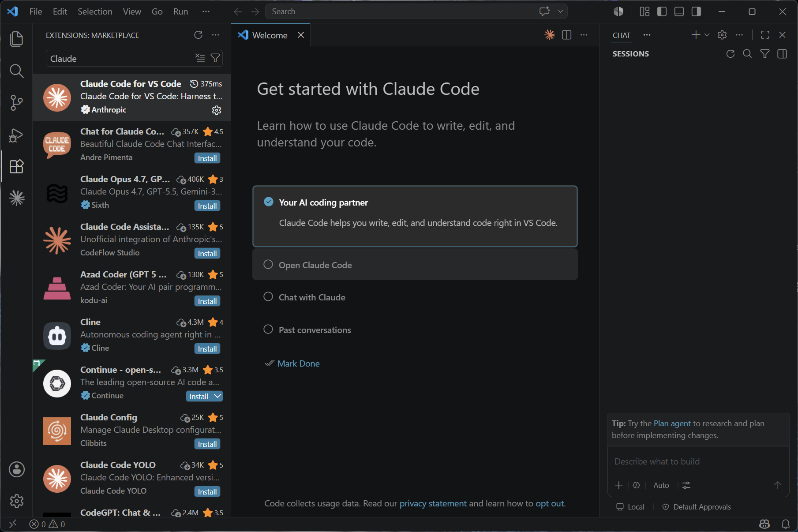Filter extensions with the funnel icon

215,58
